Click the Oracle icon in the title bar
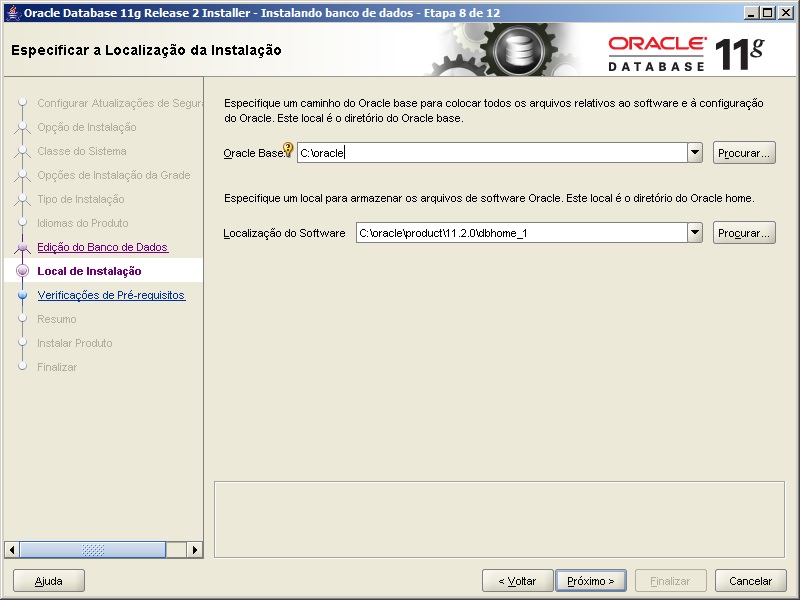The image size is (800, 600). click(10, 10)
